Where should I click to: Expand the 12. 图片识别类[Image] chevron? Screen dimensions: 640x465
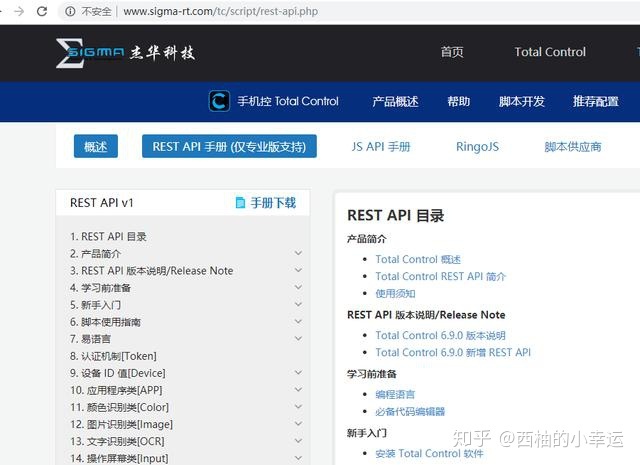click(298, 424)
